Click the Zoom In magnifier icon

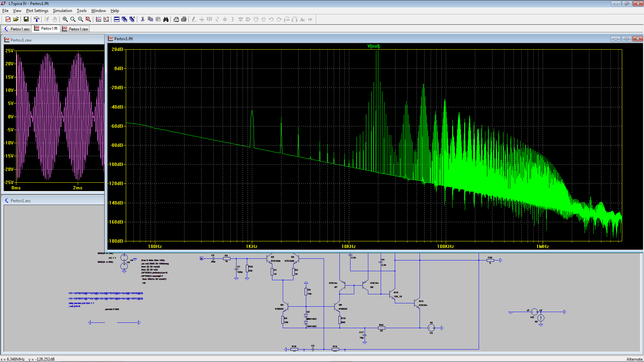point(65,19)
